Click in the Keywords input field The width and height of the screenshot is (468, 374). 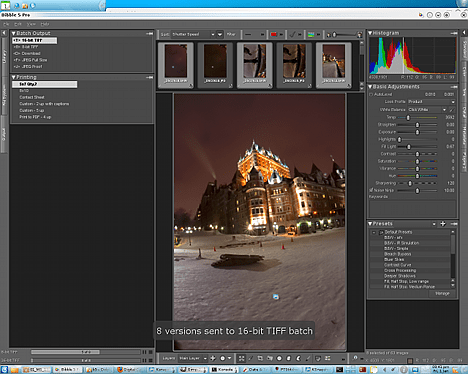413,208
